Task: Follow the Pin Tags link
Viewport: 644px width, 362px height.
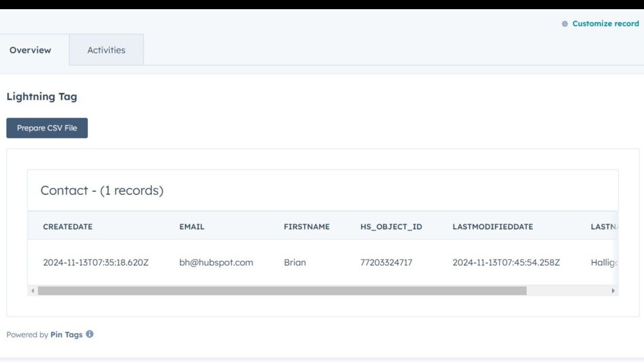Action: tap(66, 335)
